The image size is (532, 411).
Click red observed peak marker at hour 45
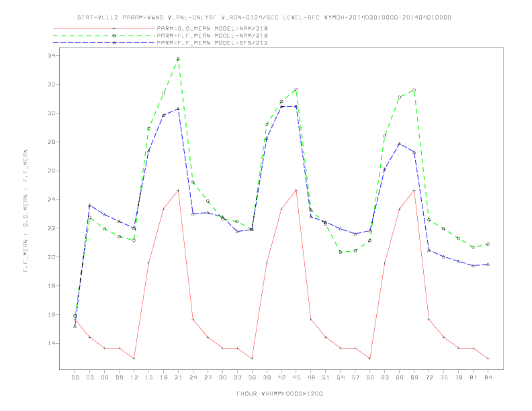[296, 190]
